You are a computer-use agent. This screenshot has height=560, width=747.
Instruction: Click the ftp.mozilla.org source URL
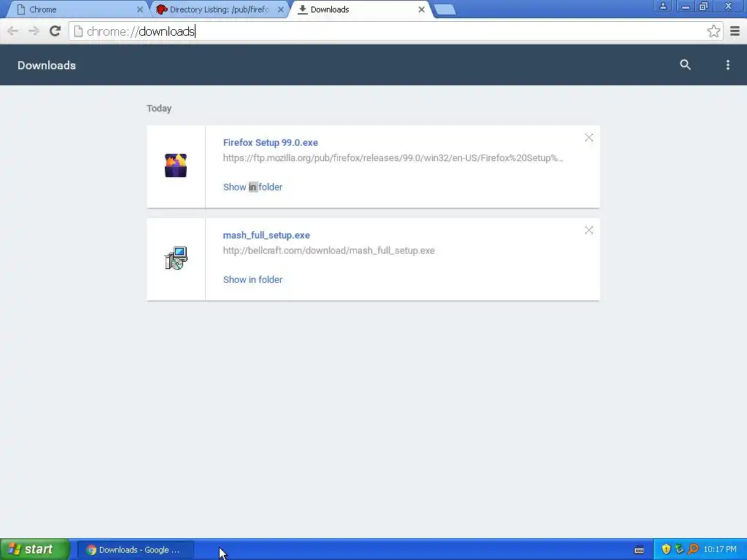393,158
